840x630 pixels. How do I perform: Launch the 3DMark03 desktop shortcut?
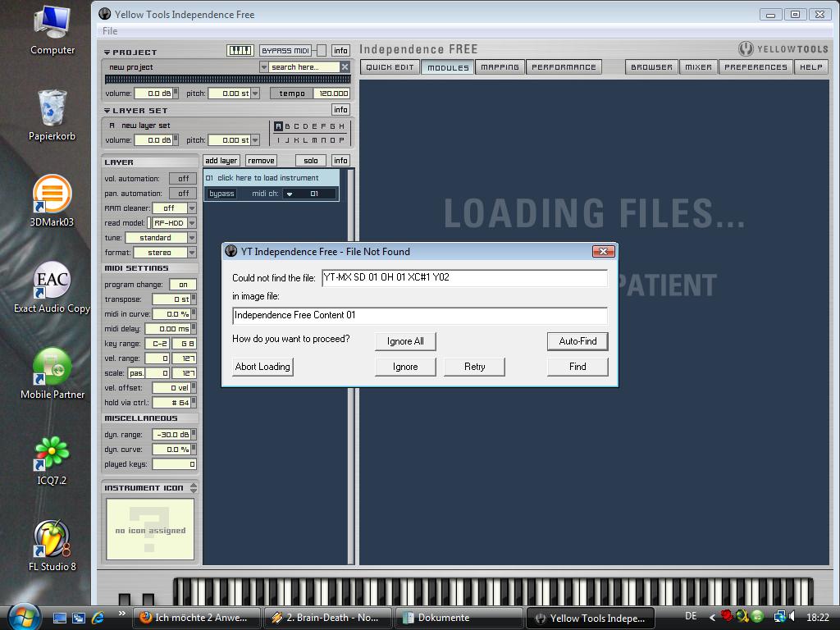(52, 202)
